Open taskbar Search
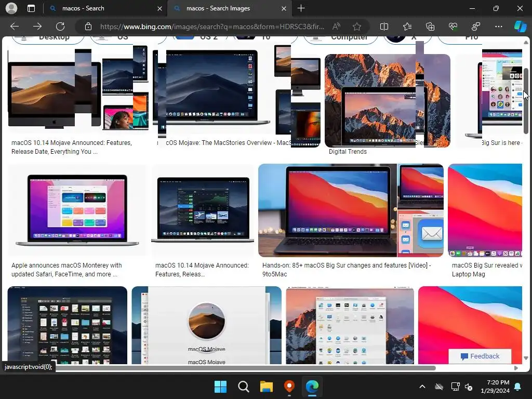 pyautogui.click(x=243, y=387)
